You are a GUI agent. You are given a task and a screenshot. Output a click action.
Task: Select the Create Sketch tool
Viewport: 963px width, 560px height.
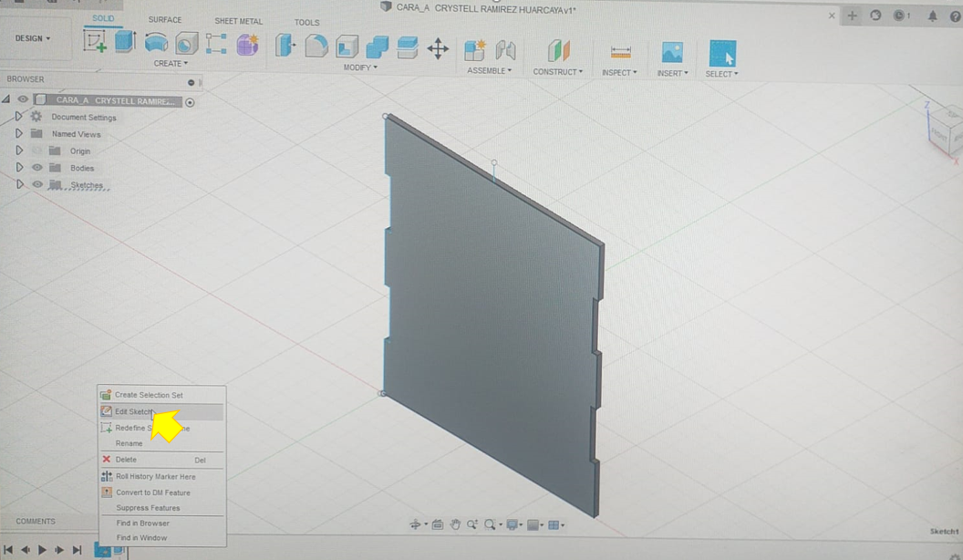coord(95,42)
